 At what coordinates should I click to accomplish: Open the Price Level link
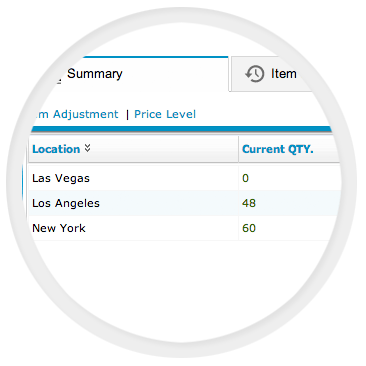(165, 114)
